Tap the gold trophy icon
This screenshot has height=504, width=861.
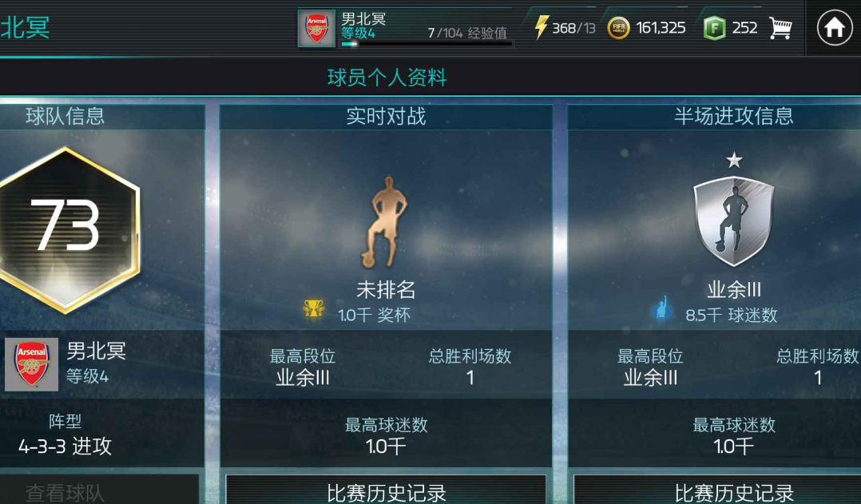click(x=314, y=309)
